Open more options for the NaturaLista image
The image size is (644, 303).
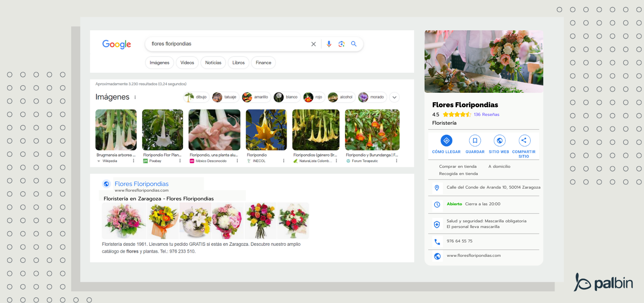coord(336,161)
